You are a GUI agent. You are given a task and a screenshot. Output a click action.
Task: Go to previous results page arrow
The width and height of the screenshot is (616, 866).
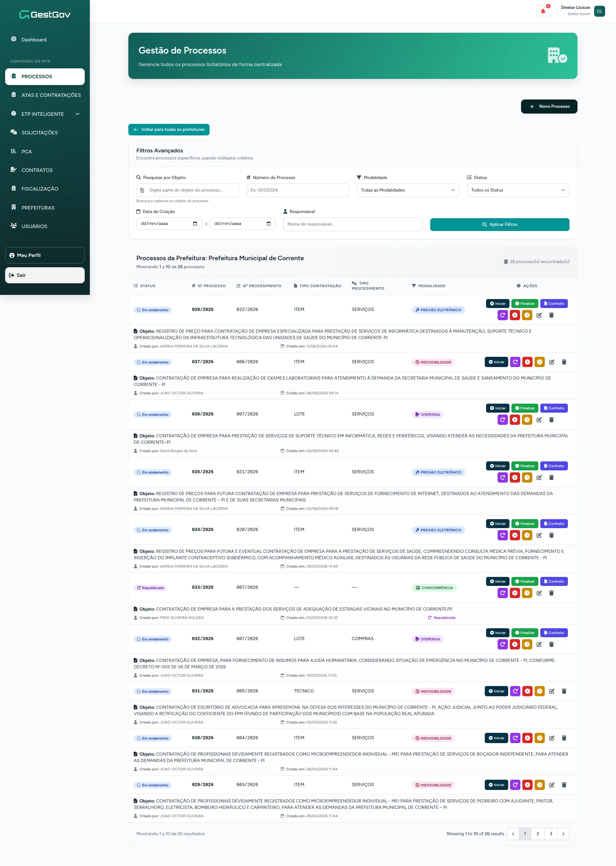tap(513, 833)
